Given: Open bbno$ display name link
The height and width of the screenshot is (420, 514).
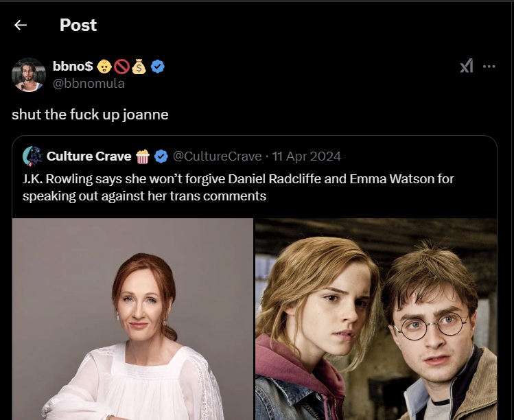Looking at the screenshot, I should (73, 67).
